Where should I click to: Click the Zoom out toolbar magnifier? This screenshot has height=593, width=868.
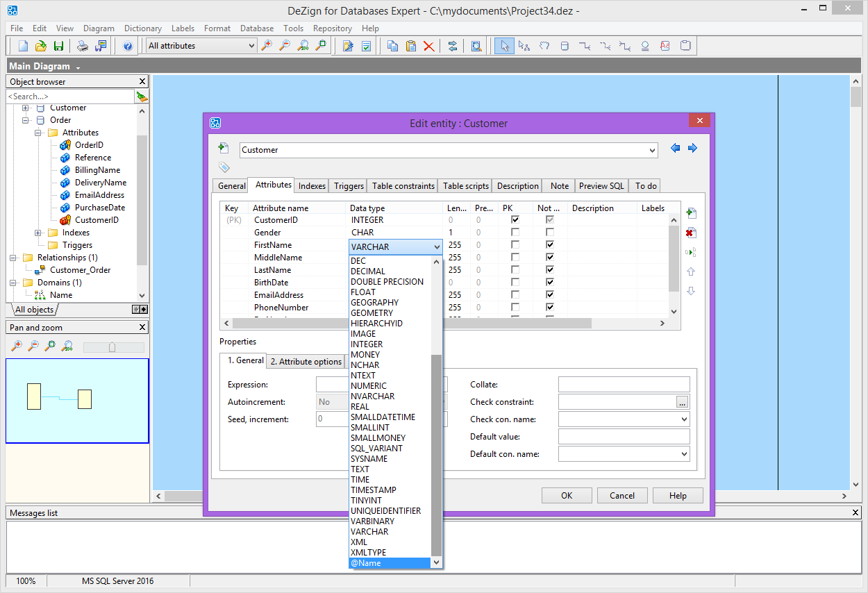click(285, 46)
